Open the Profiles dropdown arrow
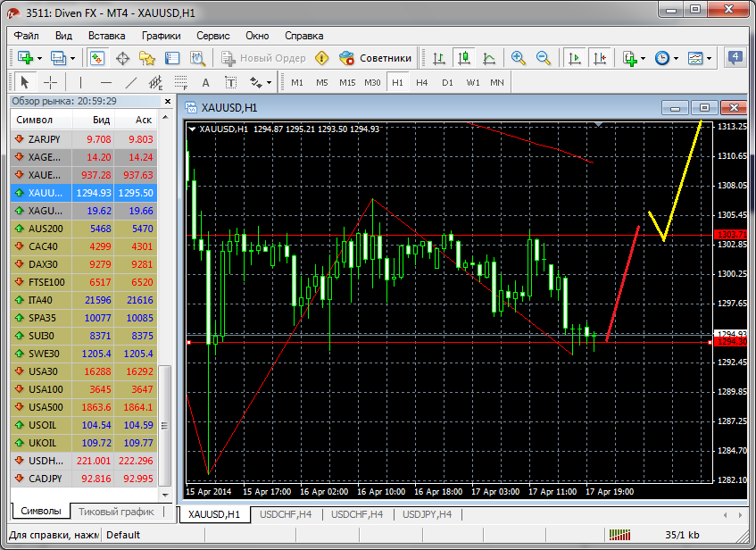756x550 pixels. coord(73,58)
